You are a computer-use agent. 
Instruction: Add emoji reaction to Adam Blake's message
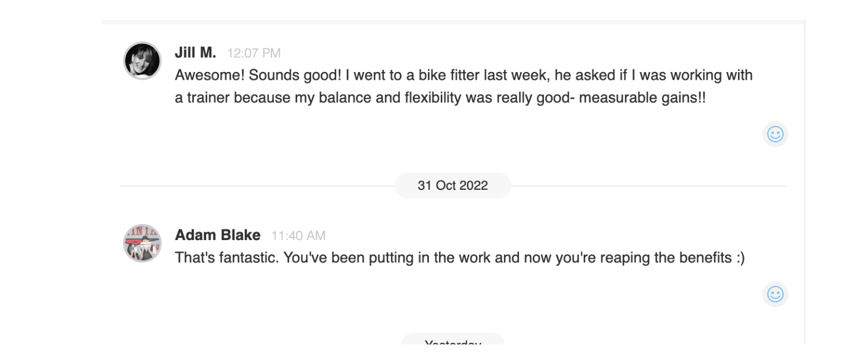click(775, 294)
